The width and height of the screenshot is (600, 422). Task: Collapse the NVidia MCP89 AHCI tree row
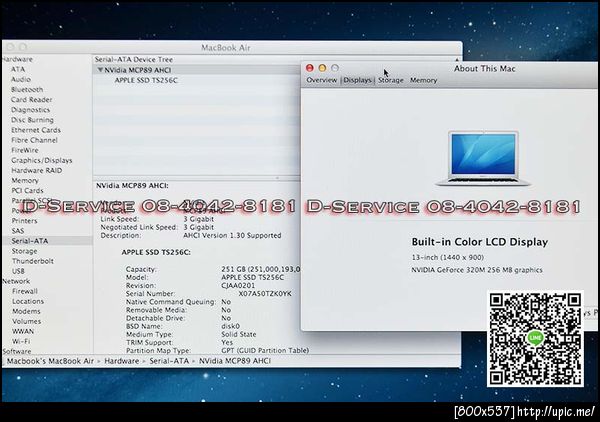pyautogui.click(x=101, y=70)
